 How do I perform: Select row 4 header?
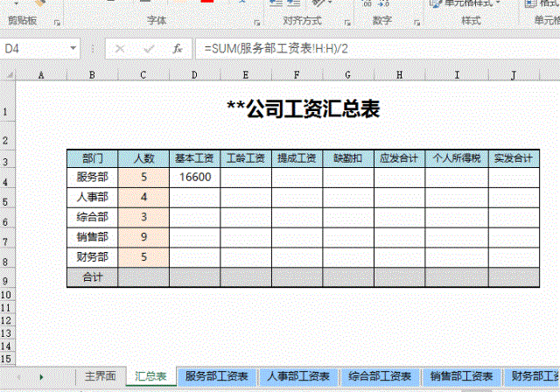click(8, 178)
